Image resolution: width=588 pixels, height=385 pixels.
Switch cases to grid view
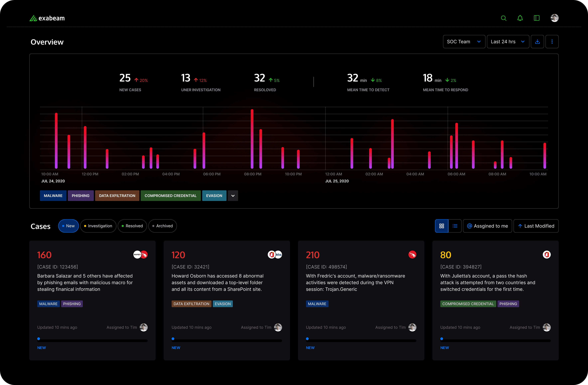pos(441,226)
